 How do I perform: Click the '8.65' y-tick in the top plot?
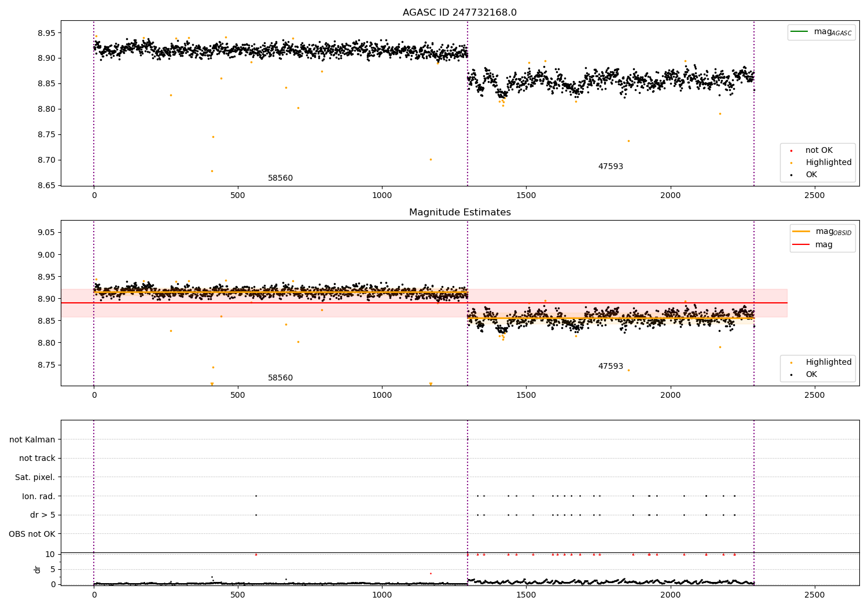pos(47,185)
